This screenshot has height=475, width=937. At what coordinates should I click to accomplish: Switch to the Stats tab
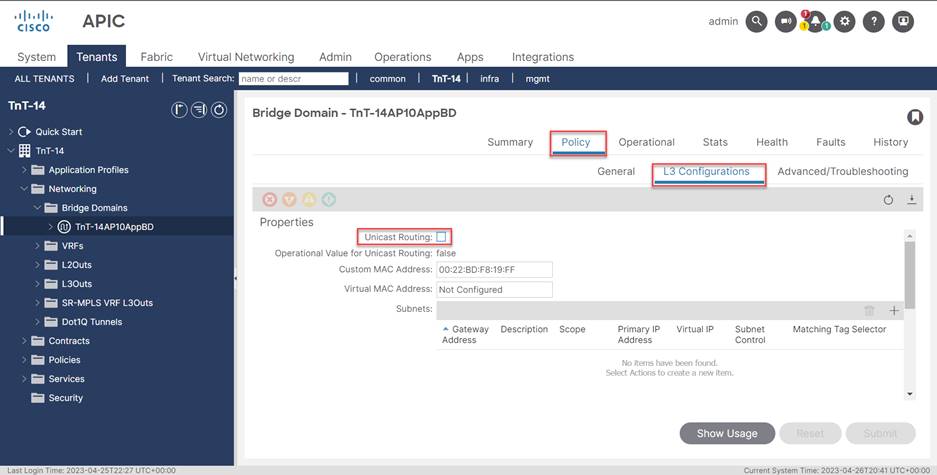tap(715, 142)
